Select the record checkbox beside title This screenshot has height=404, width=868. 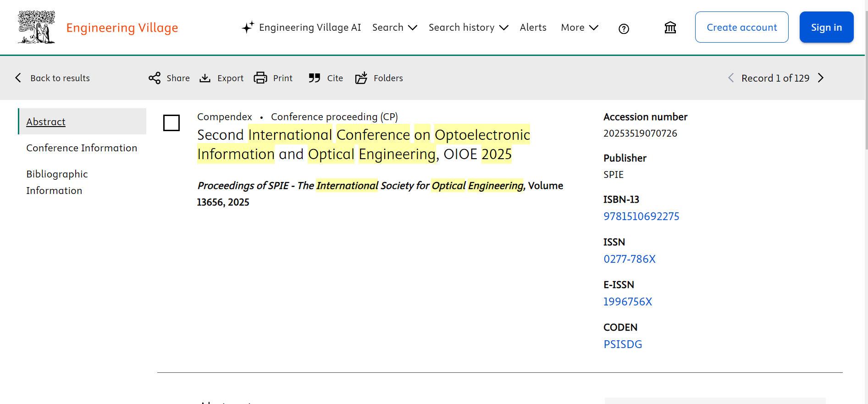pos(171,123)
